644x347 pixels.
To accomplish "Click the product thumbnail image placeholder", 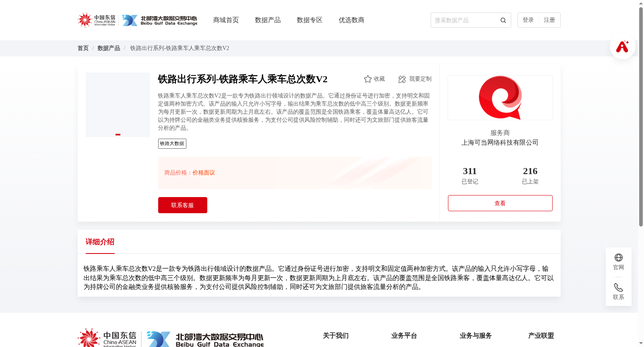I will click(x=118, y=105).
